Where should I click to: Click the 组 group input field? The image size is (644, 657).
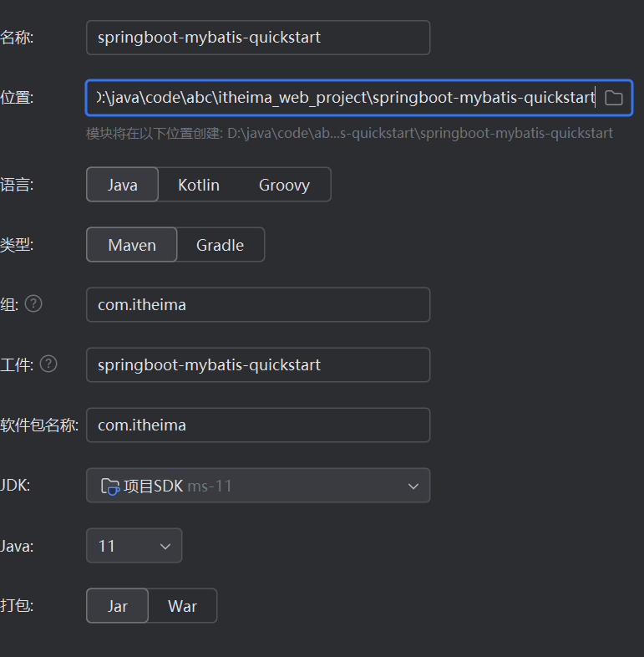(x=257, y=305)
